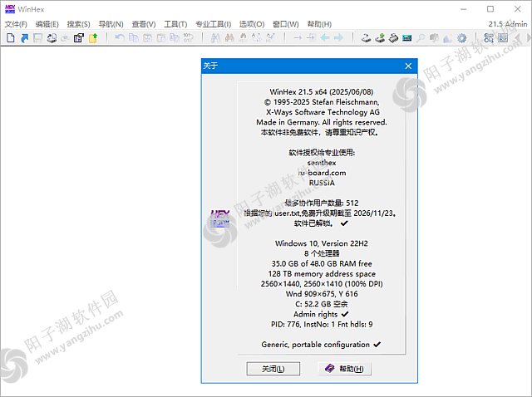The width and height of the screenshot is (532, 397).
Task: Click the '21.5 Admin' label at top right
Action: (508, 24)
